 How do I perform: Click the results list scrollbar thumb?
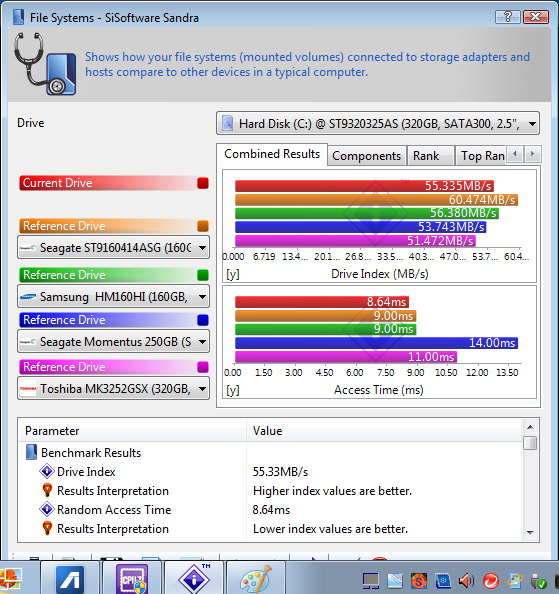[x=530, y=443]
